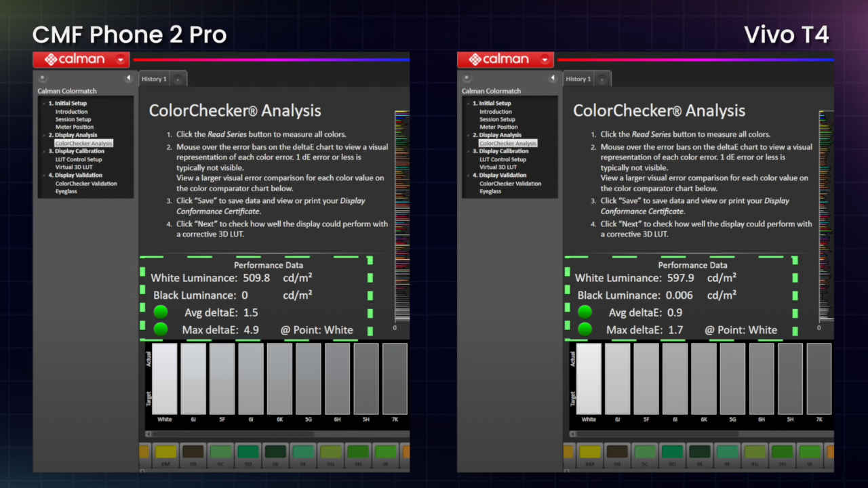Image resolution: width=868 pixels, height=488 pixels.
Task: Click Avg deltaE value 0.9
Action: click(675, 312)
